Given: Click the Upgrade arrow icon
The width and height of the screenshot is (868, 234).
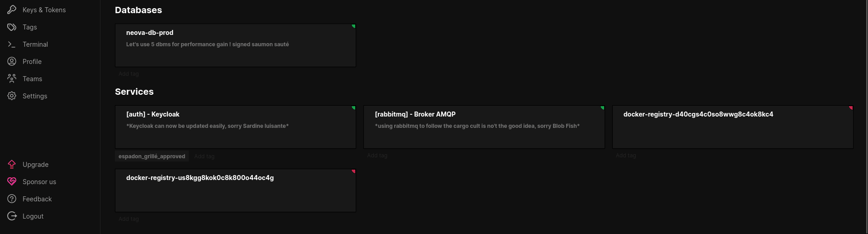Looking at the screenshot, I should tap(12, 165).
